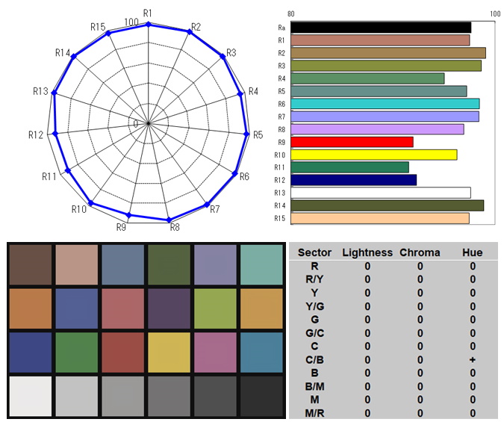Image resolution: width=504 pixels, height=422 pixels.
Task: Select the Lightness column header
Action: (x=367, y=252)
